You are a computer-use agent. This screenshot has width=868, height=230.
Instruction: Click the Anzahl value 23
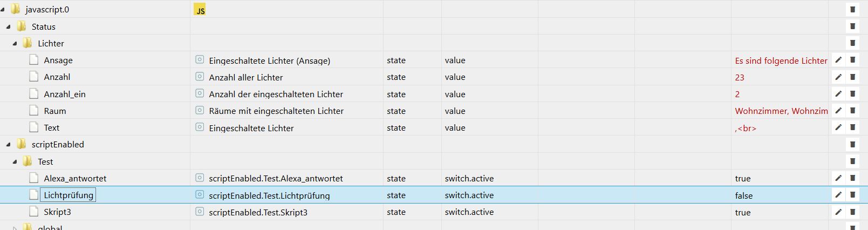(x=739, y=78)
